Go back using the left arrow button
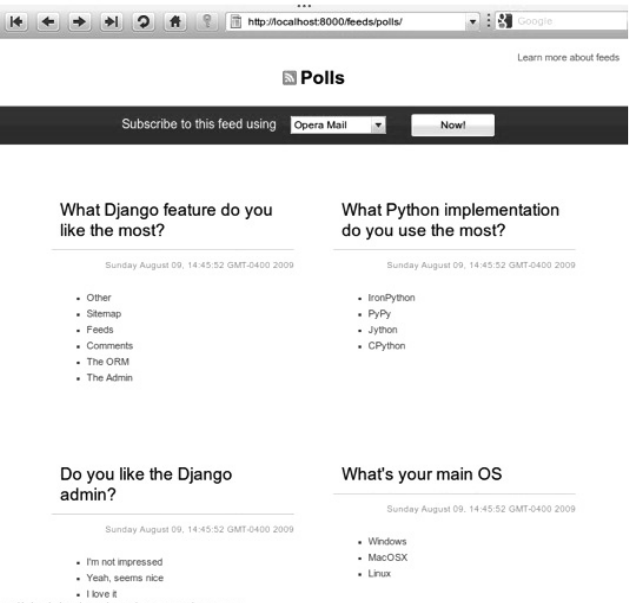 coord(48,21)
